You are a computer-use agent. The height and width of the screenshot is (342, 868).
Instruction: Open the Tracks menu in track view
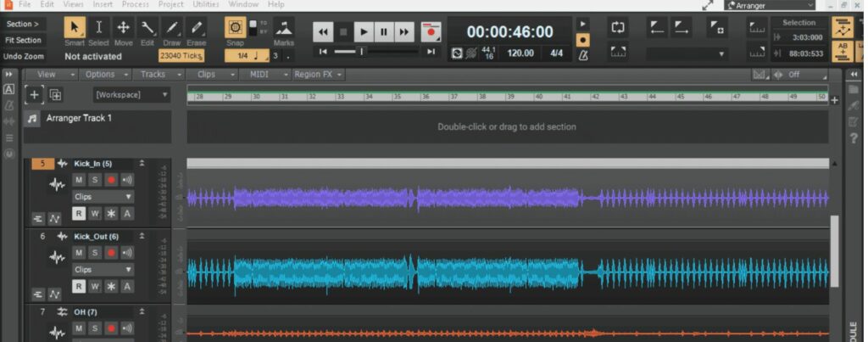click(x=156, y=74)
